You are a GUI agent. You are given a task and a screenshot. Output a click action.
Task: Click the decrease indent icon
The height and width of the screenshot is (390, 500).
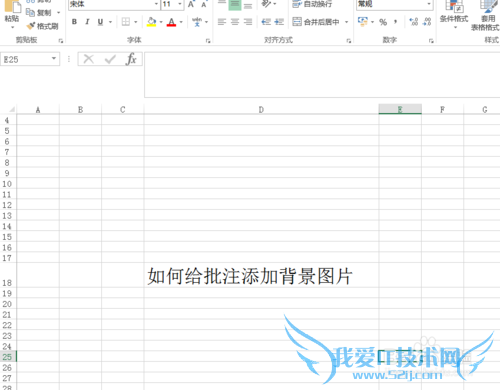pos(266,22)
